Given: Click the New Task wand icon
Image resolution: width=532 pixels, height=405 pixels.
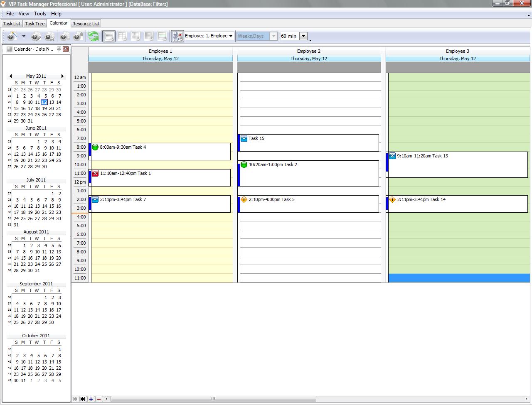Looking at the screenshot, I should [12, 37].
